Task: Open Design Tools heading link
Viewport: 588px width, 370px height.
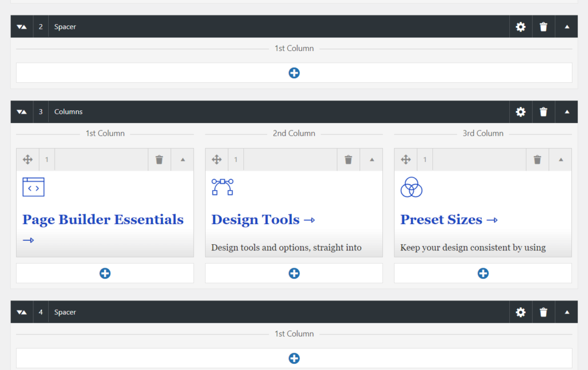Action: point(263,220)
